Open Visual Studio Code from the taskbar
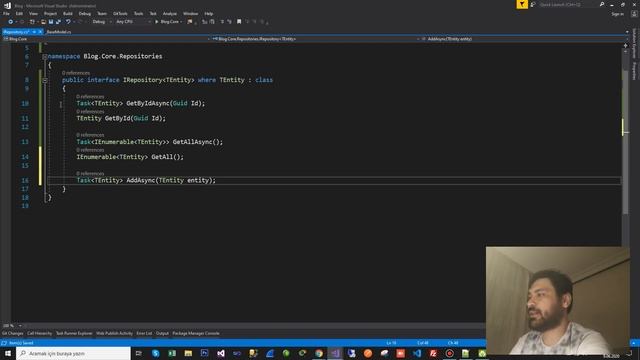Viewport: 640px width, 360px height. [417, 353]
